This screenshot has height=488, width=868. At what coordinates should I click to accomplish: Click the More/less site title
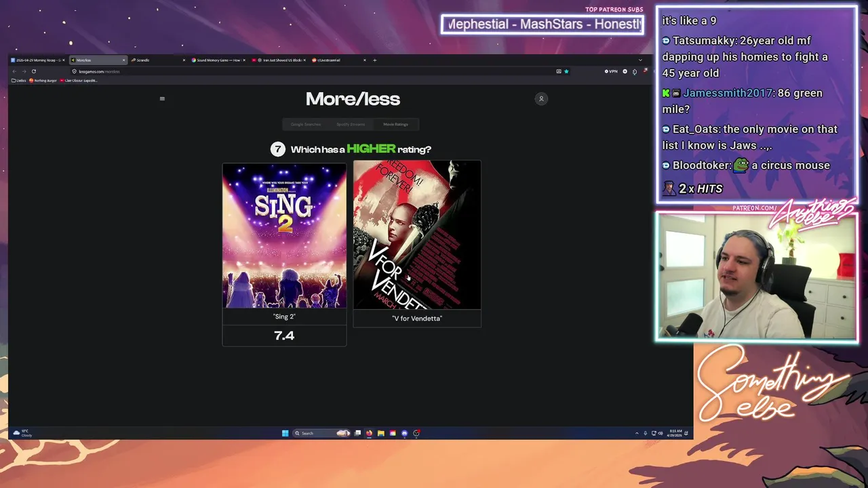tap(353, 99)
